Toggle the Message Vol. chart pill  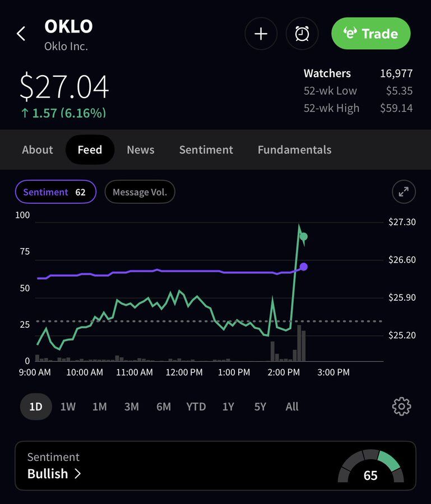pos(140,192)
